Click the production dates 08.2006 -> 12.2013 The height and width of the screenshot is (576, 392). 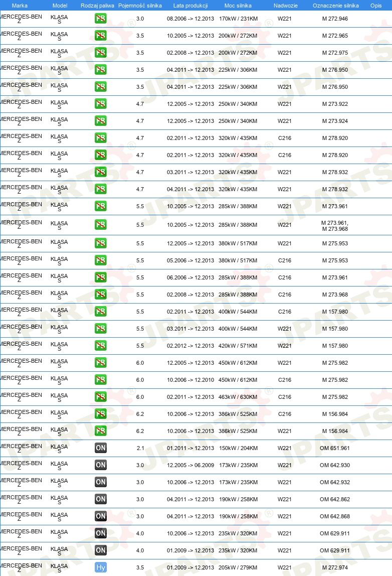[190, 19]
